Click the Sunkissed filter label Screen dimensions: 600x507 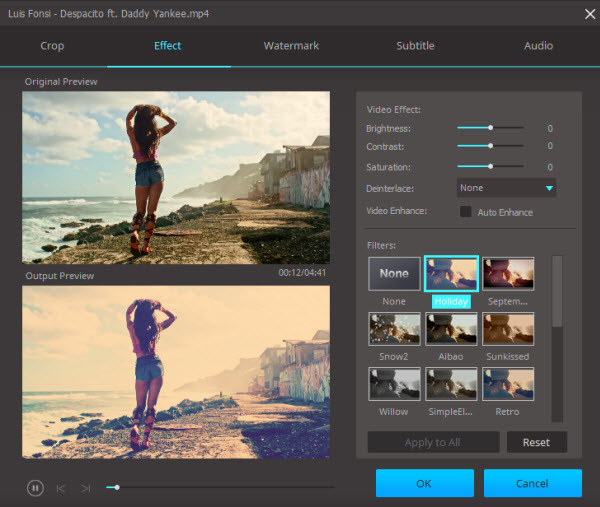point(508,357)
